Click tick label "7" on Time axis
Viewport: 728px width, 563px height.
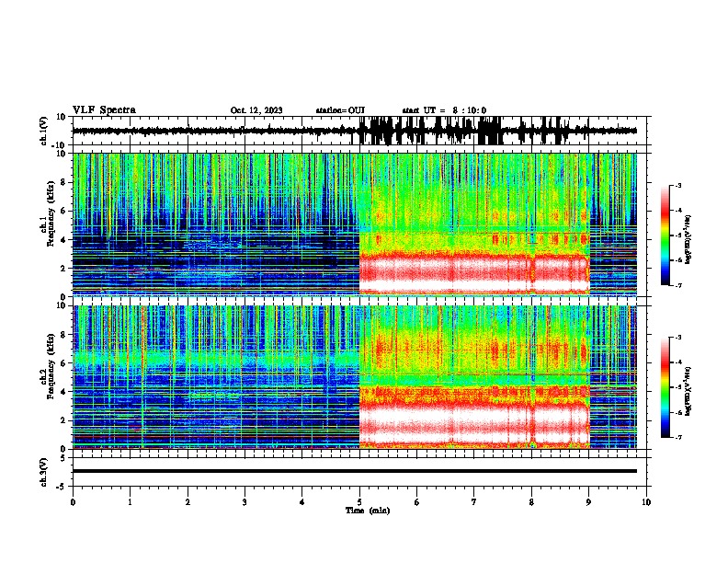(474, 502)
